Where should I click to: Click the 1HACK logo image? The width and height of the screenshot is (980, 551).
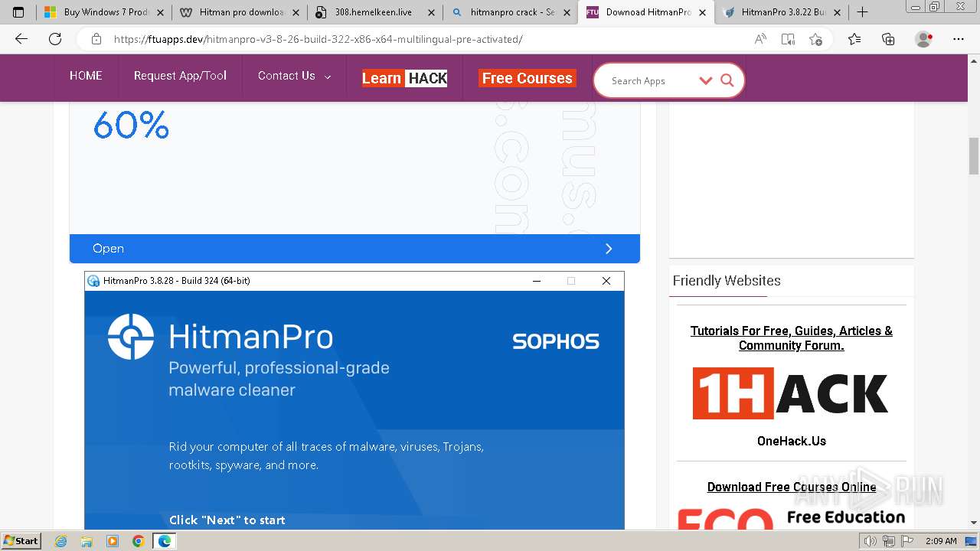coord(791,393)
